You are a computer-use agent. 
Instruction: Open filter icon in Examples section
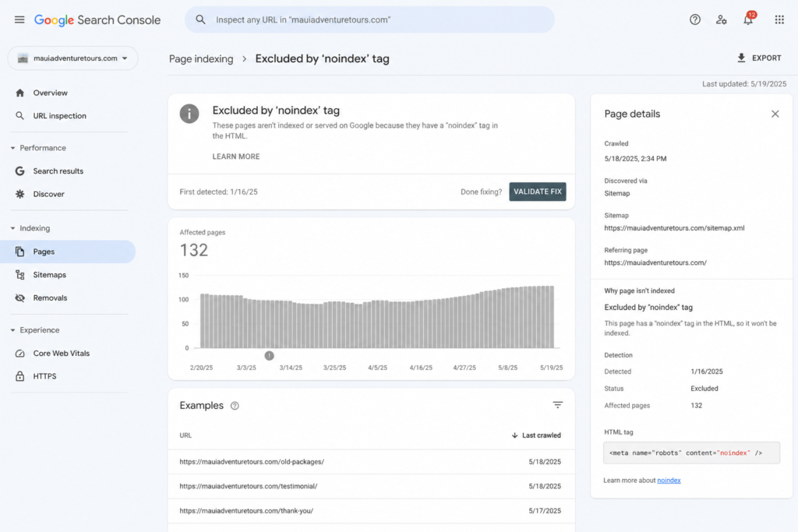[x=558, y=405]
